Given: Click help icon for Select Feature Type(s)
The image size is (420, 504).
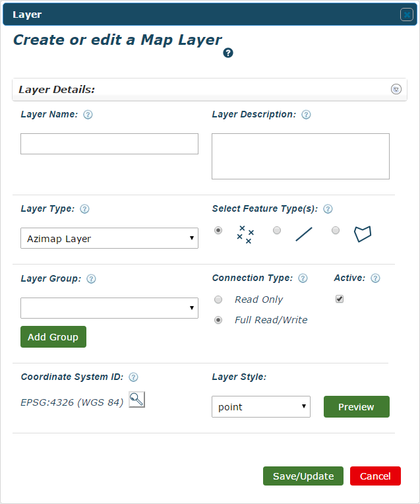Looking at the screenshot, I should point(328,209).
